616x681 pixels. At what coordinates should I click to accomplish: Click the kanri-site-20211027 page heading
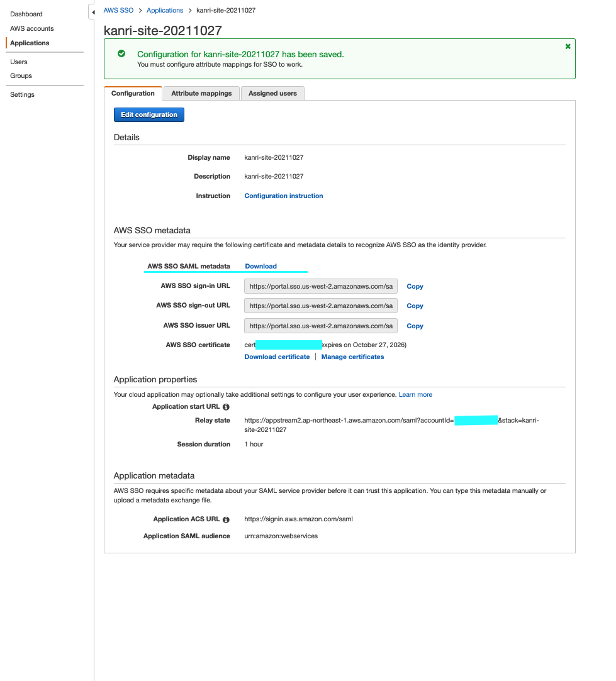point(162,30)
